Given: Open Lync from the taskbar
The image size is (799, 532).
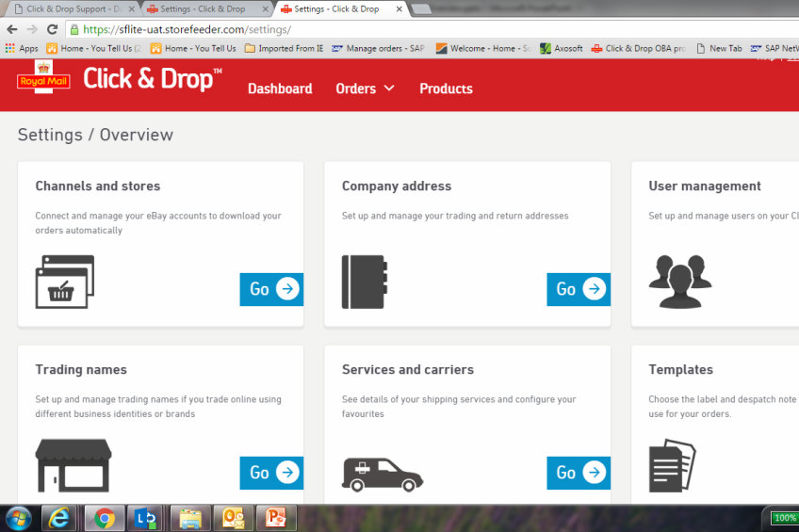Looking at the screenshot, I should click(145, 519).
